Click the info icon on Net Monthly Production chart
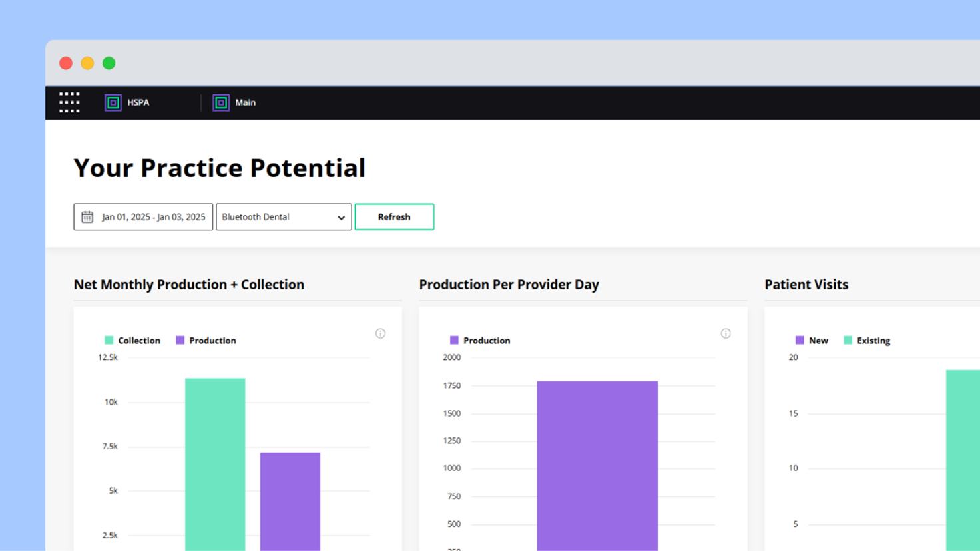 [381, 333]
